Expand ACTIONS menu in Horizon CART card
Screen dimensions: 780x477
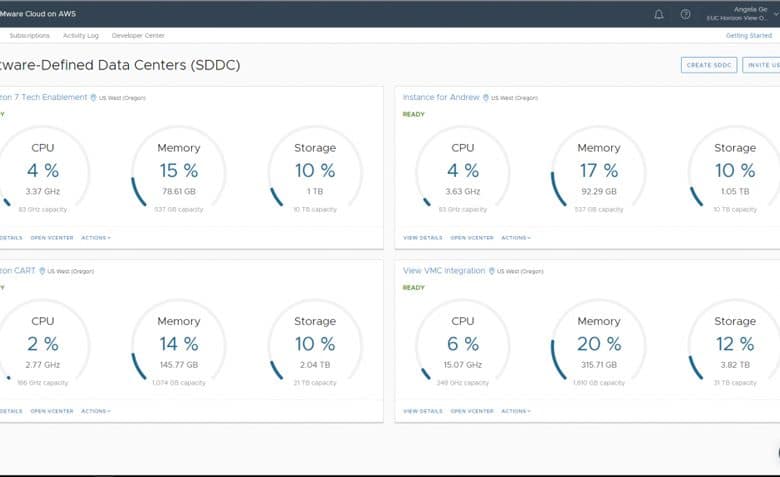[96, 411]
